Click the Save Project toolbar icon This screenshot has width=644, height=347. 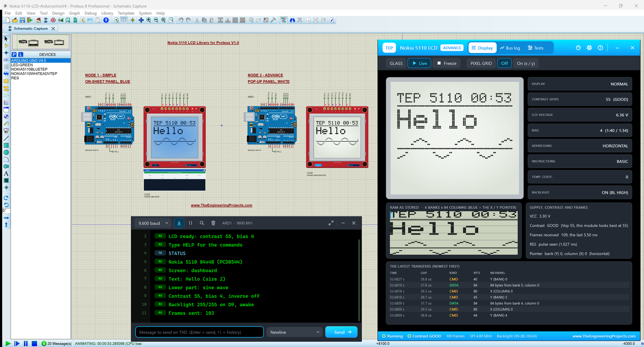(x=22, y=20)
